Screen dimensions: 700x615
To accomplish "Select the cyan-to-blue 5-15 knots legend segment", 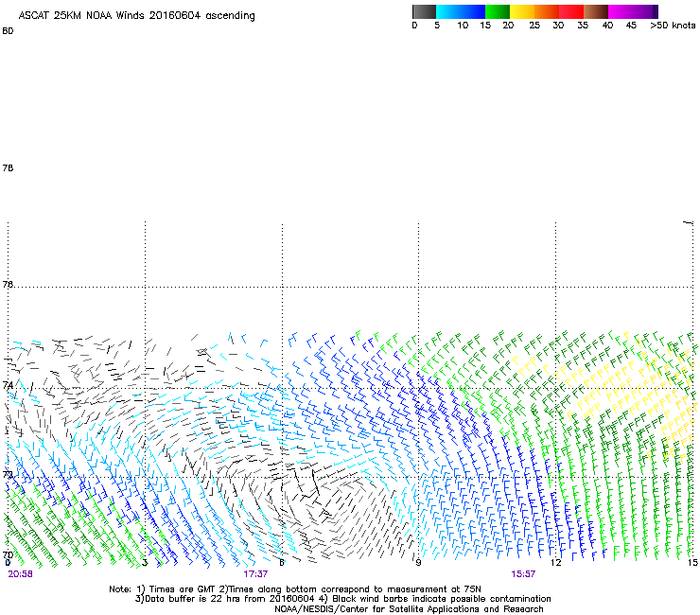I will click(x=461, y=11).
